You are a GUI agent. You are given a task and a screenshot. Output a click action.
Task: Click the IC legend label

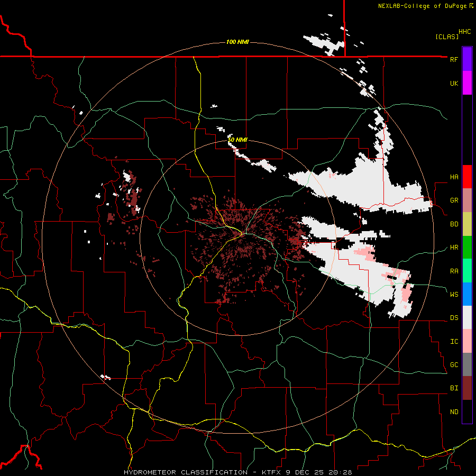454,342
